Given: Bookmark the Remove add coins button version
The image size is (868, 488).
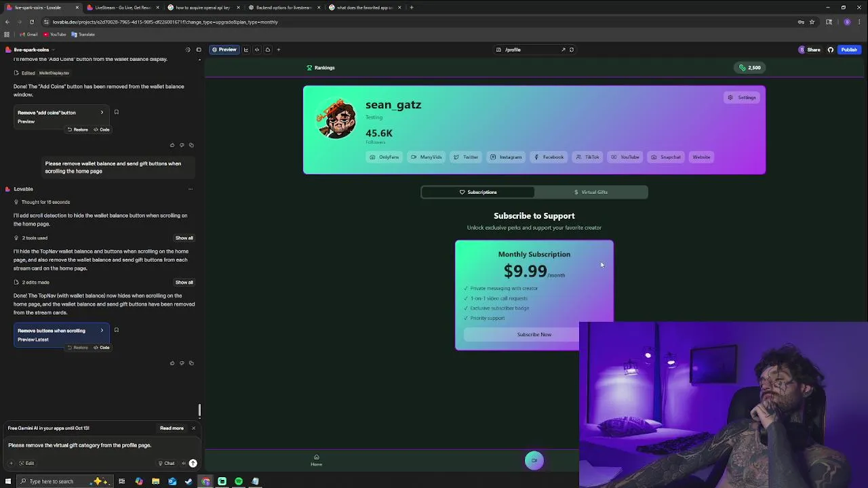Looking at the screenshot, I should tap(116, 113).
